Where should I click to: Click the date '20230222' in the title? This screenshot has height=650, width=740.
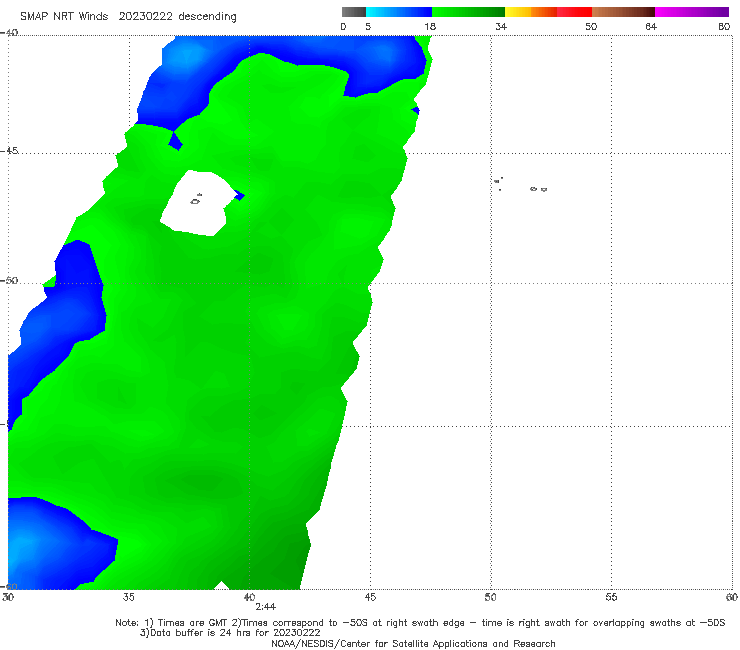pyautogui.click(x=145, y=16)
